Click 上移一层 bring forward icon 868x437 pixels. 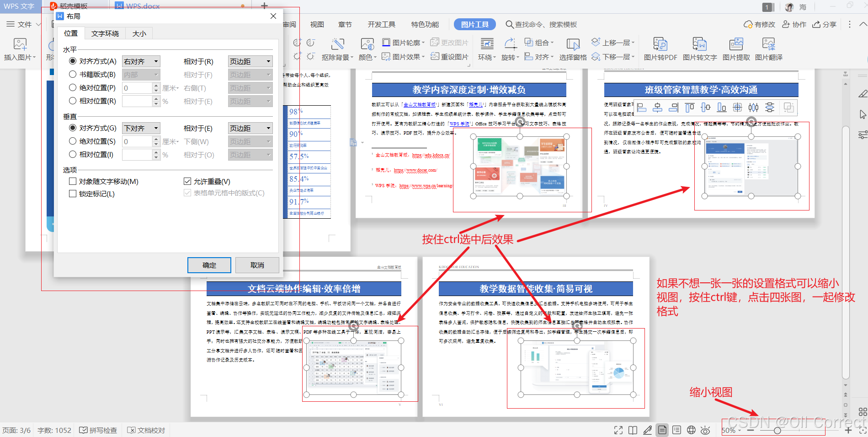596,42
